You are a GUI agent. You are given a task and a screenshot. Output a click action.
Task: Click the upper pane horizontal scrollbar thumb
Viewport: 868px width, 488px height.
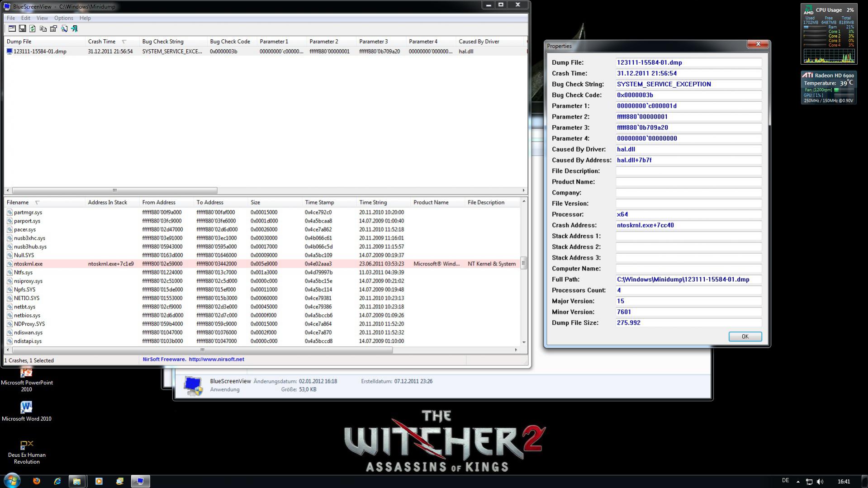pyautogui.click(x=114, y=190)
